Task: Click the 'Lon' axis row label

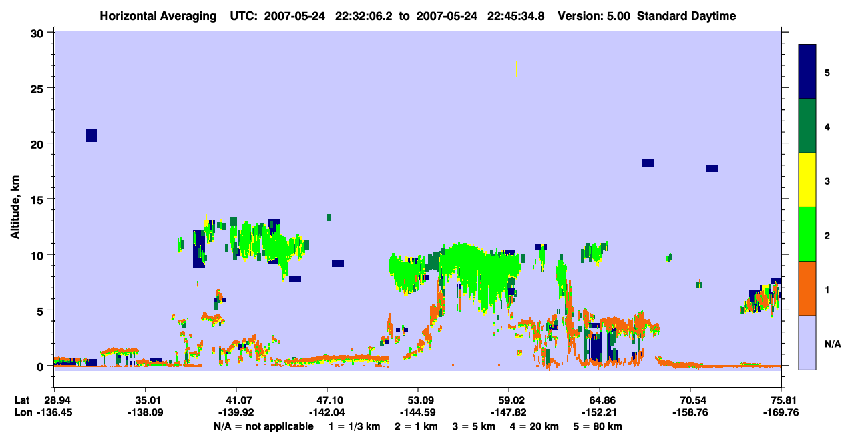Action: 22,412
